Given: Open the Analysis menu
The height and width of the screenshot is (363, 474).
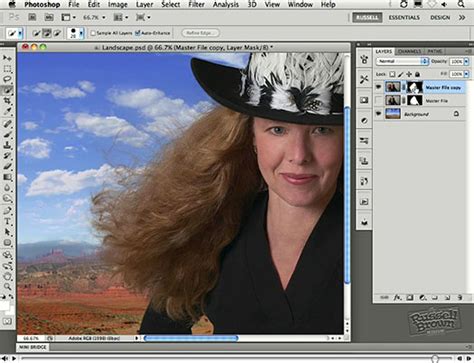Looking at the screenshot, I should click(x=226, y=4).
